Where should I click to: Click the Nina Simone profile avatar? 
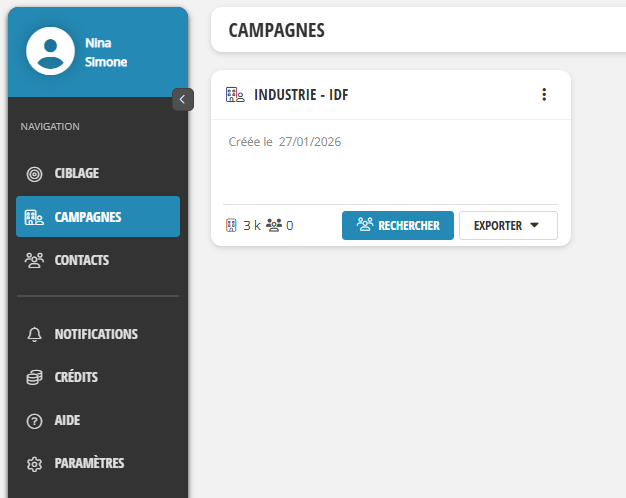[50, 51]
